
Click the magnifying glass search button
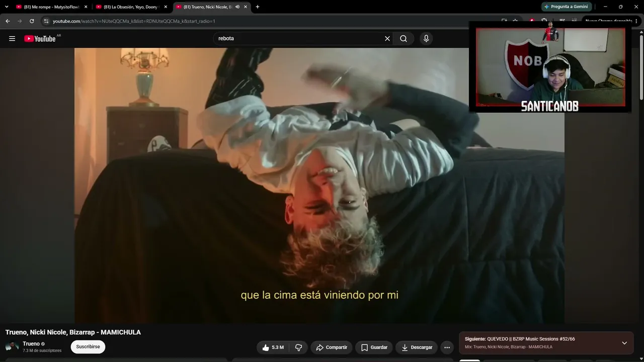point(404,39)
